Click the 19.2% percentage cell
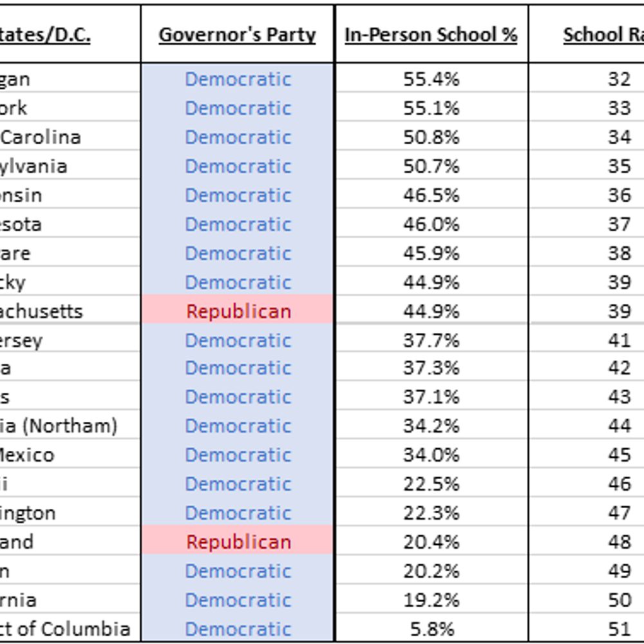This screenshot has height=644, width=644. point(431,600)
